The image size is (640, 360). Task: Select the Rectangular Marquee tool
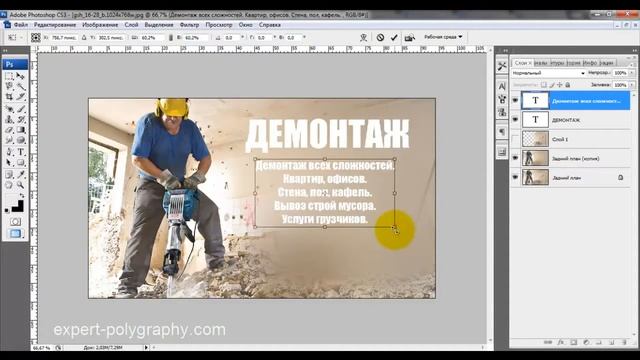coord(9,76)
